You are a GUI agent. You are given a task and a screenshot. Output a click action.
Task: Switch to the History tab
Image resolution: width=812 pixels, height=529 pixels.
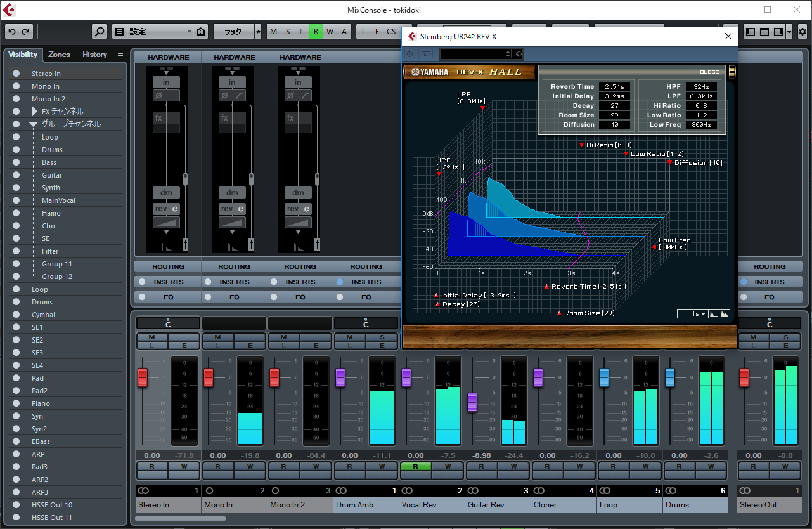(94, 55)
